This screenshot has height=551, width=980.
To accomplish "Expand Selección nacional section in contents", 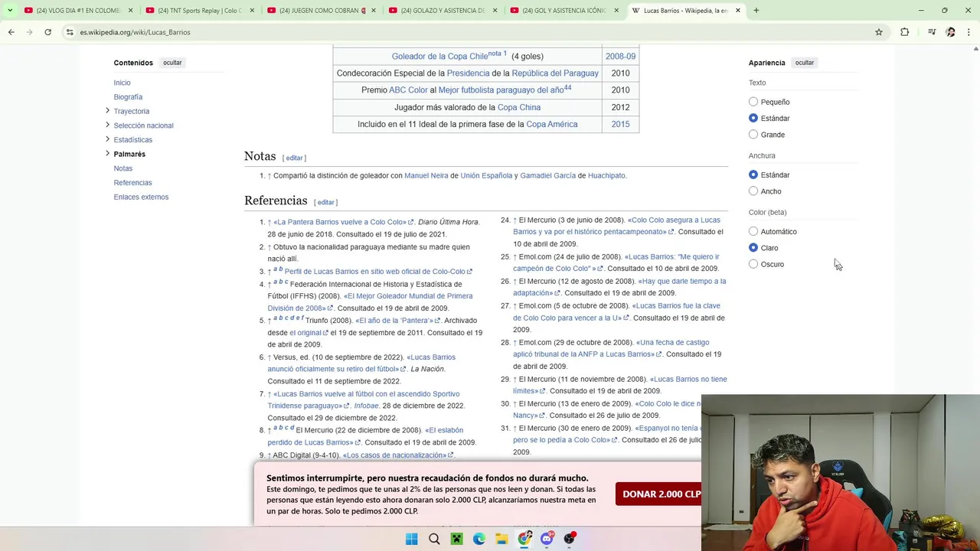I will [x=107, y=126].
